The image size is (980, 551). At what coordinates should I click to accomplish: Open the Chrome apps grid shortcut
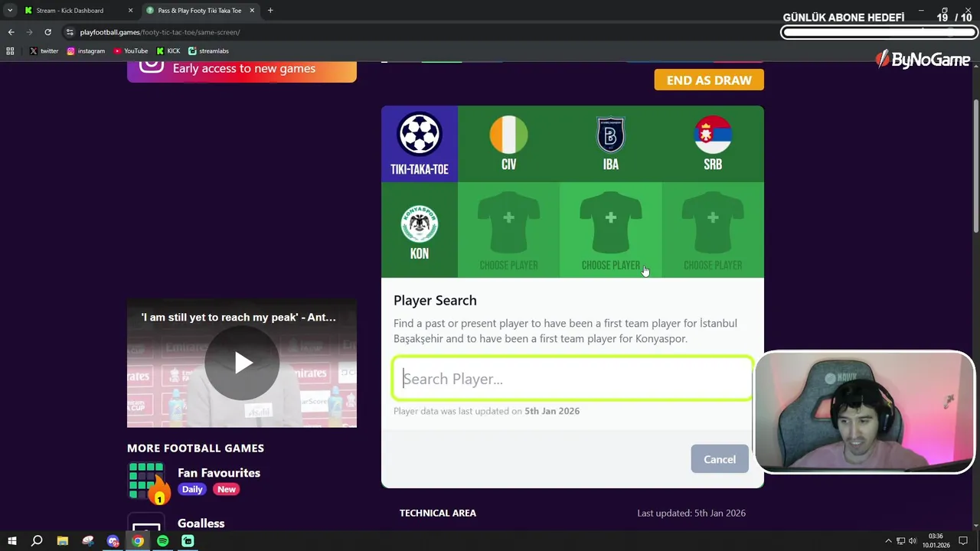click(10, 51)
